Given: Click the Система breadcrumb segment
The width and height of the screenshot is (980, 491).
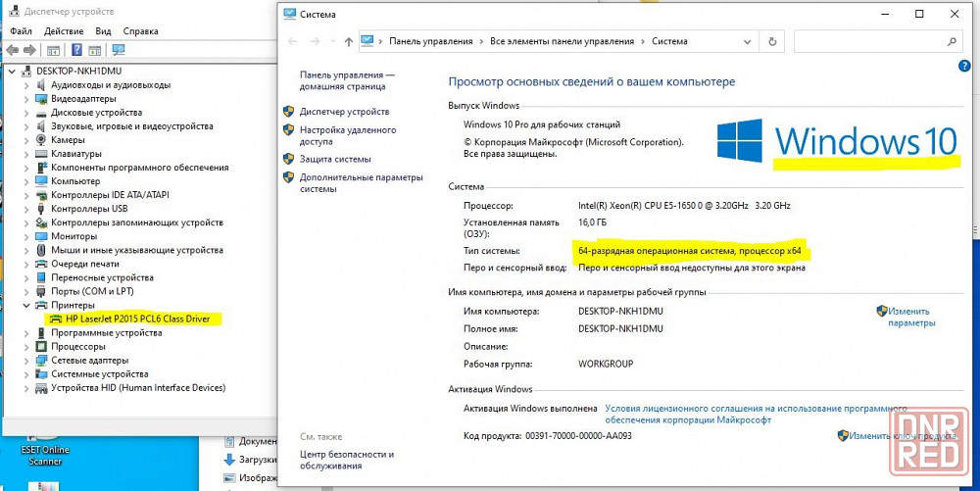Looking at the screenshot, I should [669, 42].
